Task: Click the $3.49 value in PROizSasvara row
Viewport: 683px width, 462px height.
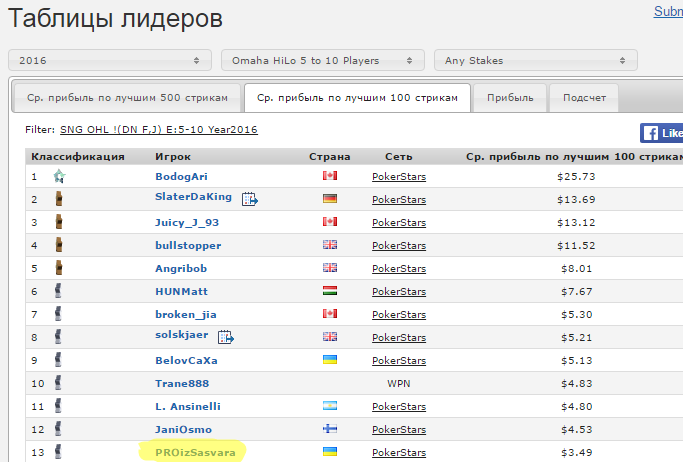Action: coord(576,452)
